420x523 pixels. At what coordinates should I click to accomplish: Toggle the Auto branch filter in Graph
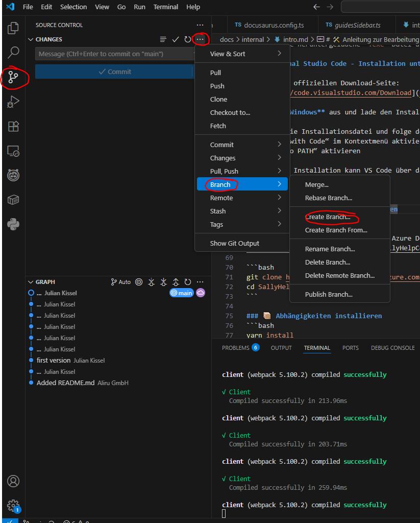click(x=120, y=282)
